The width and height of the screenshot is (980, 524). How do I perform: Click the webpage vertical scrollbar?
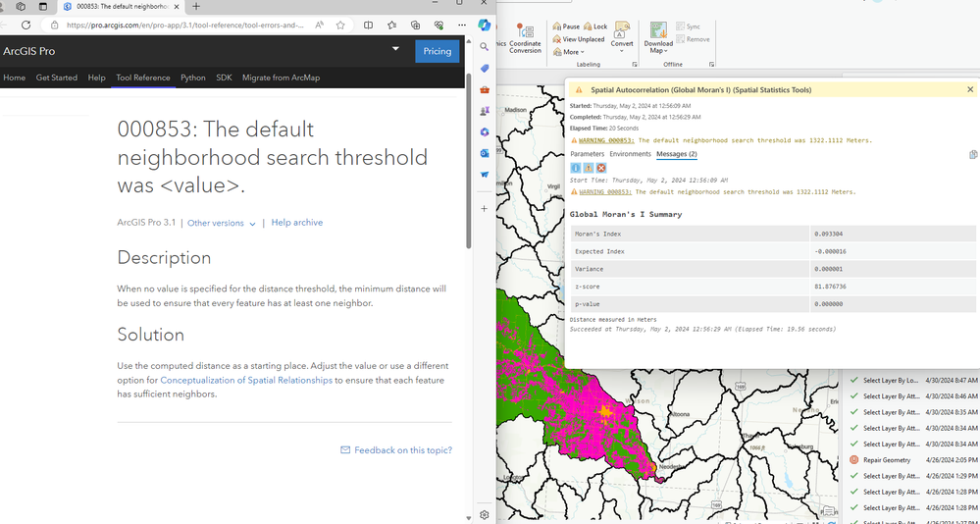[x=468, y=160]
